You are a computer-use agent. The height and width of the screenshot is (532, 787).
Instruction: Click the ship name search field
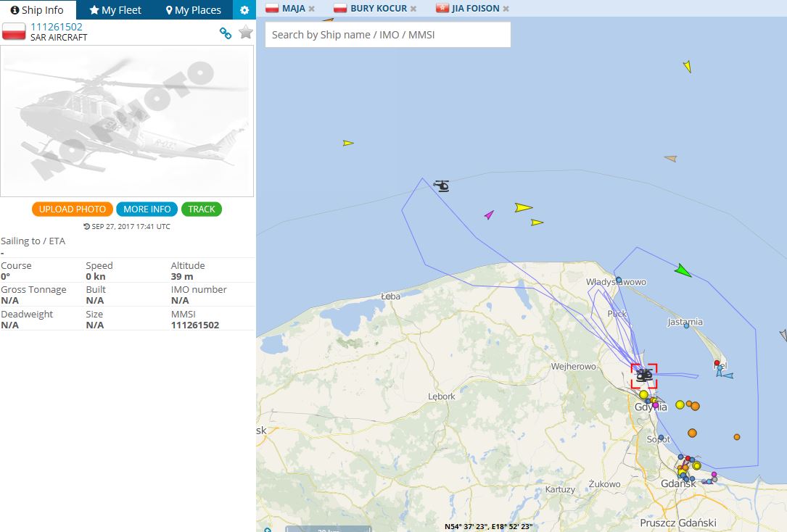tap(388, 34)
